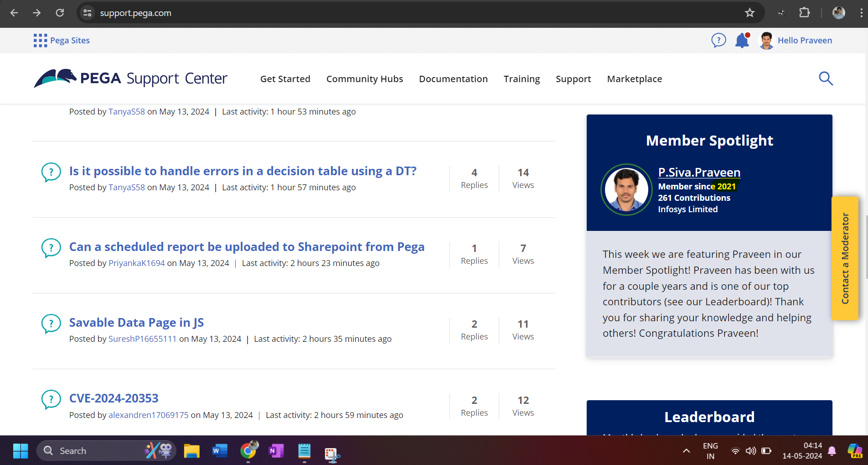Image resolution: width=868 pixels, height=465 pixels.
Task: Open Savable Data Page in JS post
Action: [136, 322]
